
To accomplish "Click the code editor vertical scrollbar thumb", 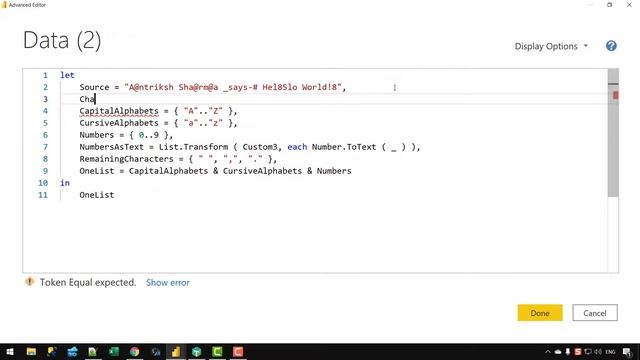I will pyautogui.click(x=613, y=133).
